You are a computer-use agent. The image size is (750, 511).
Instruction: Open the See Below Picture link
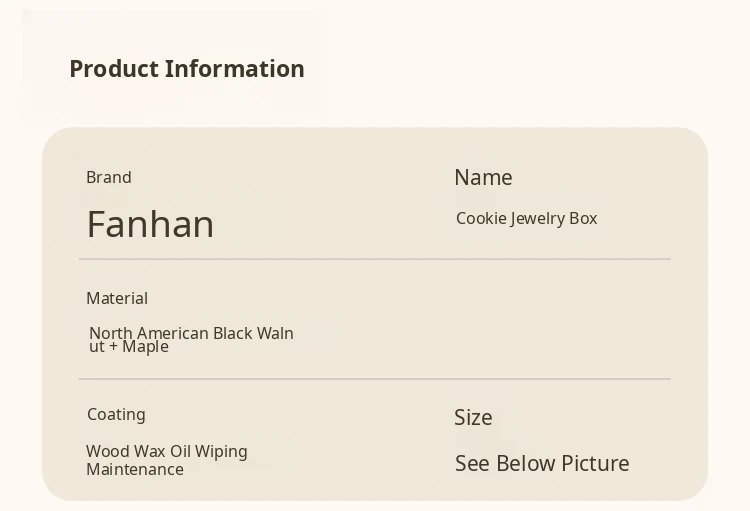pos(542,463)
